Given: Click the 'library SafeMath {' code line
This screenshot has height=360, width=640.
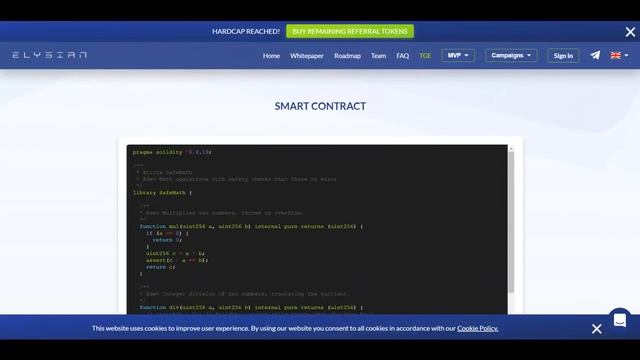Looking at the screenshot, I should (x=162, y=193).
